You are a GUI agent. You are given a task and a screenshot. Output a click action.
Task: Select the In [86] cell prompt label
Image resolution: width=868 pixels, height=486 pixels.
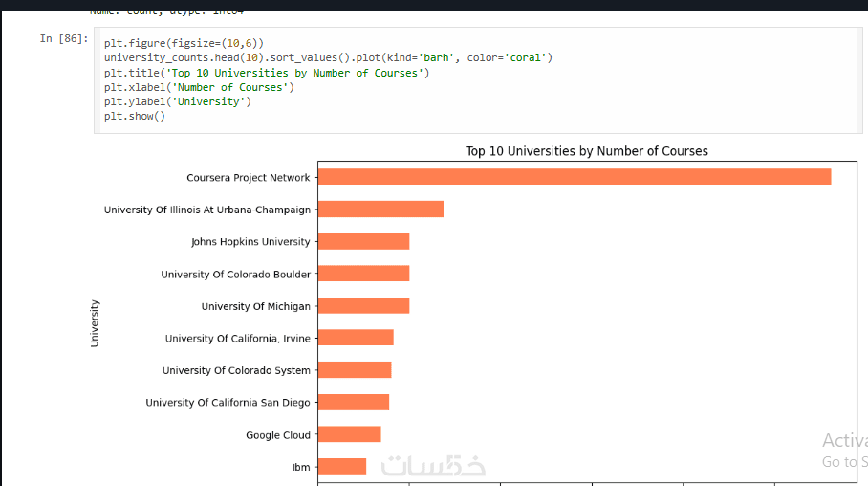coord(64,39)
